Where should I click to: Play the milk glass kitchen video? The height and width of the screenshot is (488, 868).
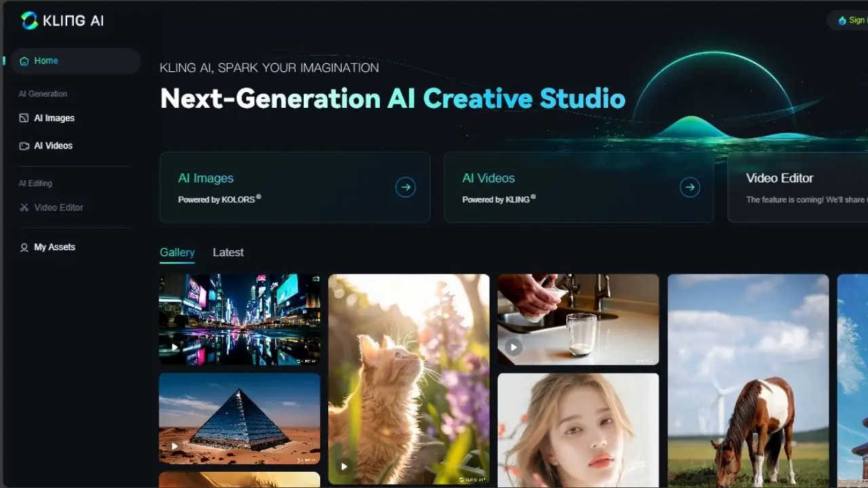point(513,348)
